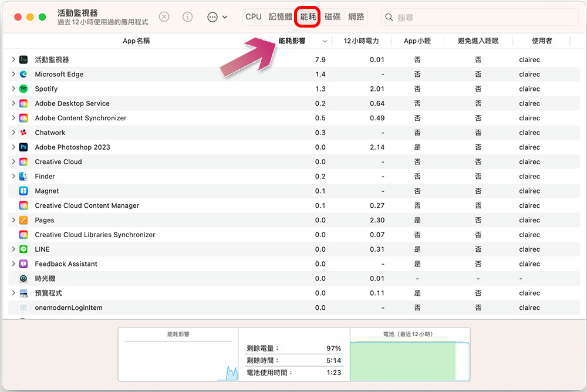
Task: Switch to the 記憶體 tab
Action: pyautogui.click(x=281, y=17)
